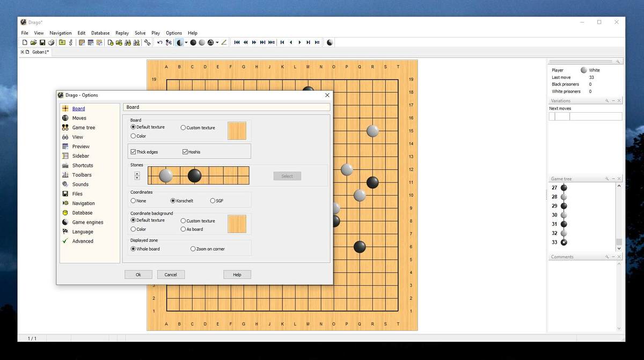Open the Options menu
The height and width of the screenshot is (360, 644).
pos(174,33)
